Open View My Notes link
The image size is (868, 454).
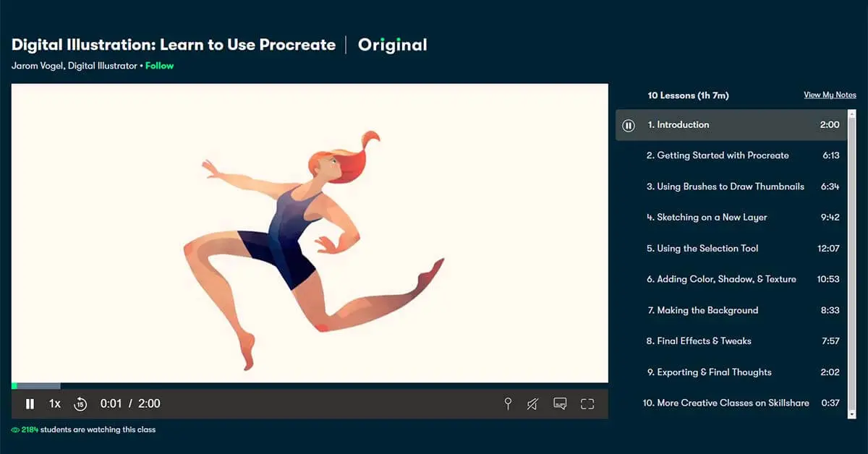pyautogui.click(x=830, y=95)
